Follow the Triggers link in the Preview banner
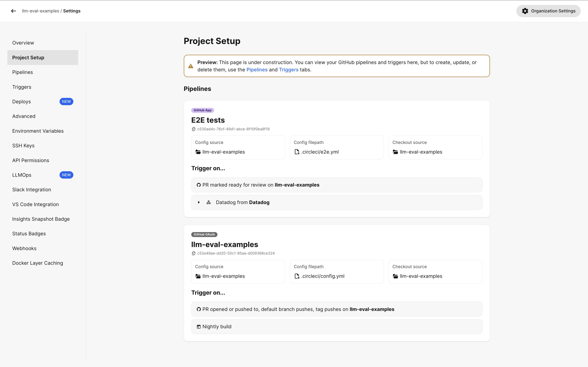588x367 pixels. coord(288,70)
